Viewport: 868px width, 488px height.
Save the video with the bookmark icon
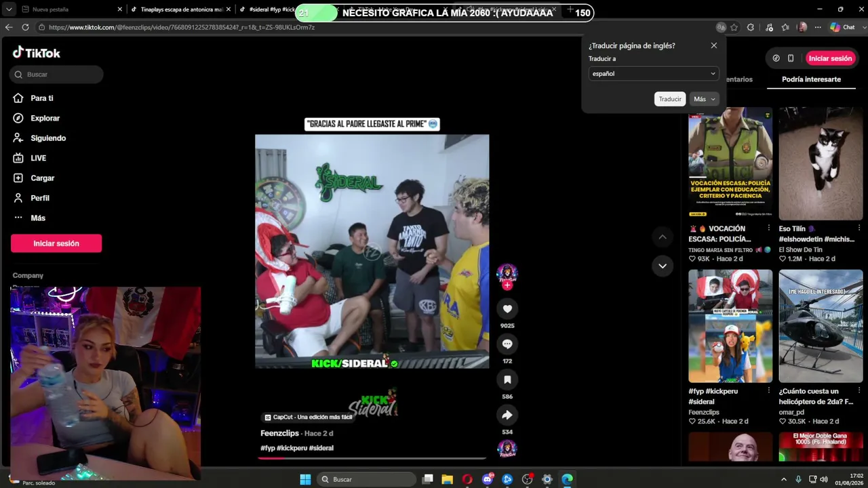click(507, 380)
